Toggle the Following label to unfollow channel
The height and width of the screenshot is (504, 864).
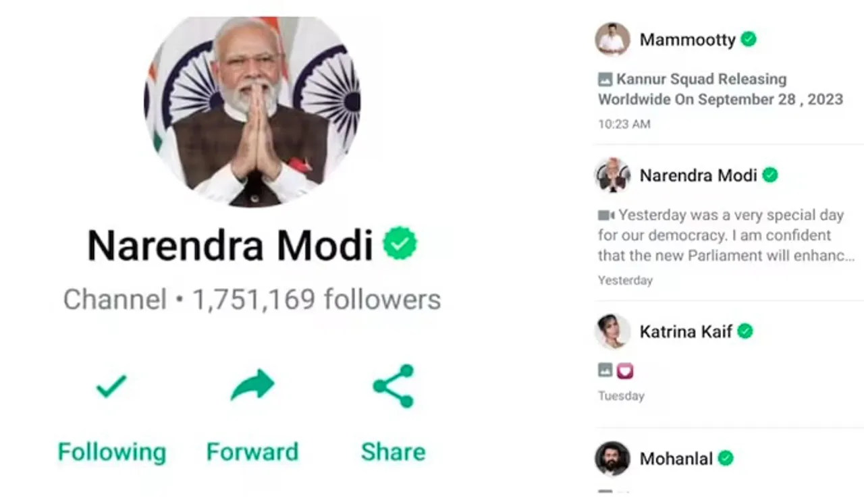pyautogui.click(x=112, y=452)
